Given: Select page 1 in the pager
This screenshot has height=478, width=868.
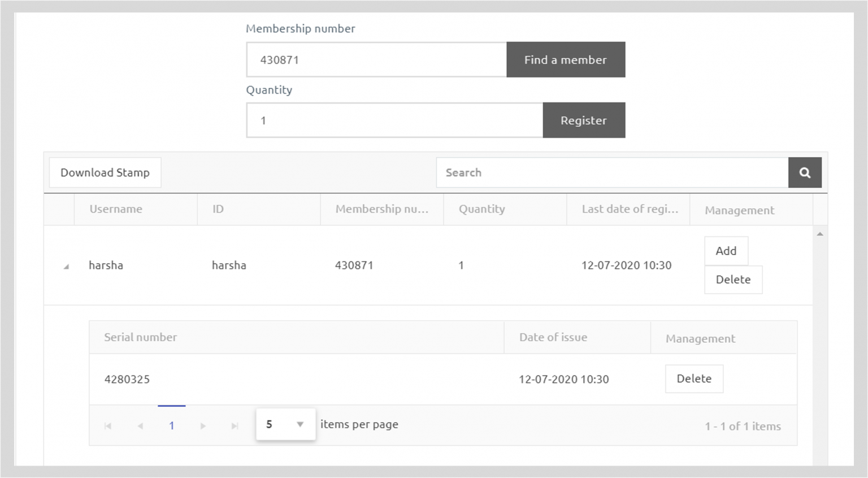Looking at the screenshot, I should pos(171,425).
